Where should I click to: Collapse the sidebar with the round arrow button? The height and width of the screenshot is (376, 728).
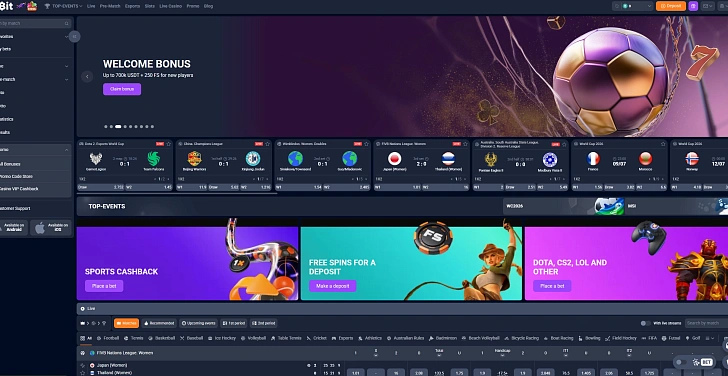point(74,36)
